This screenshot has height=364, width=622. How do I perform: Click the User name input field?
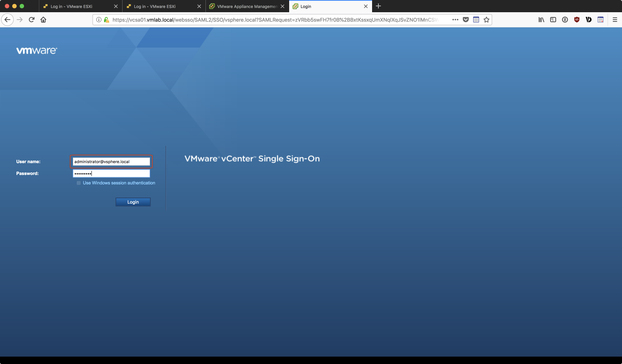click(x=111, y=162)
